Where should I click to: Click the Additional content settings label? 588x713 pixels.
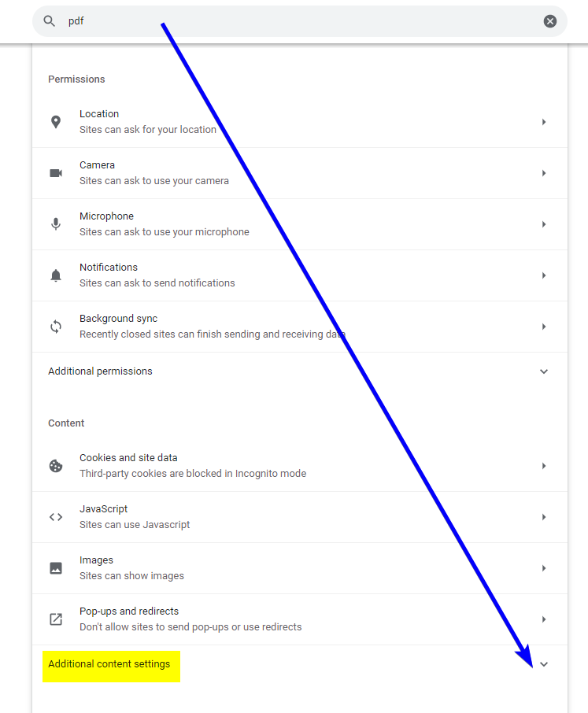click(x=109, y=664)
